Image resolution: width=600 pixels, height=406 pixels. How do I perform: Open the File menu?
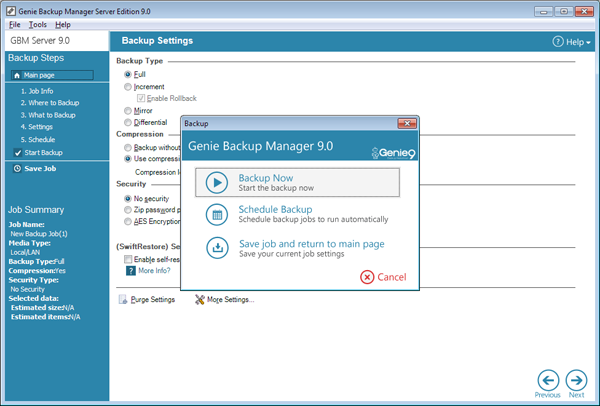point(15,24)
